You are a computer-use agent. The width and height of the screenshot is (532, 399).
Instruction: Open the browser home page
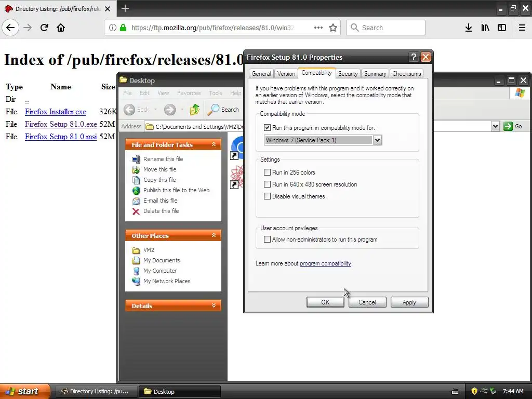pos(61,28)
